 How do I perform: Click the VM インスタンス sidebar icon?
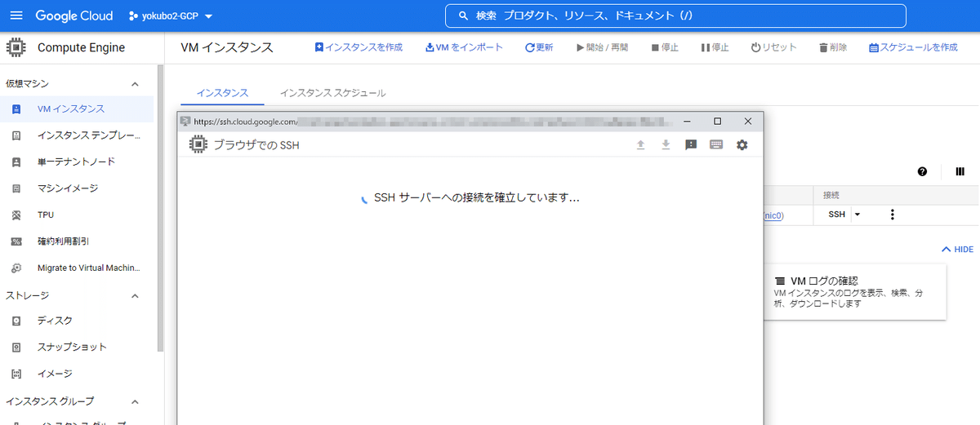(16, 108)
